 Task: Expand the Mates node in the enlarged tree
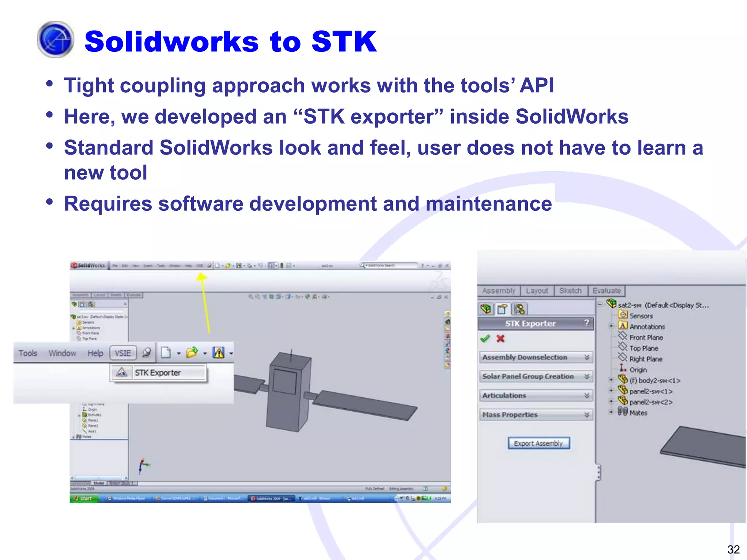tap(611, 412)
